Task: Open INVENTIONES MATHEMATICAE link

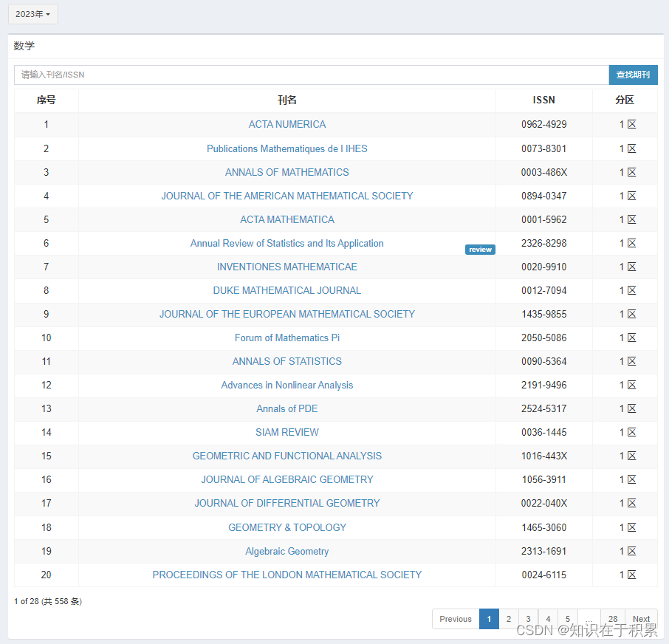Action: pyautogui.click(x=287, y=267)
